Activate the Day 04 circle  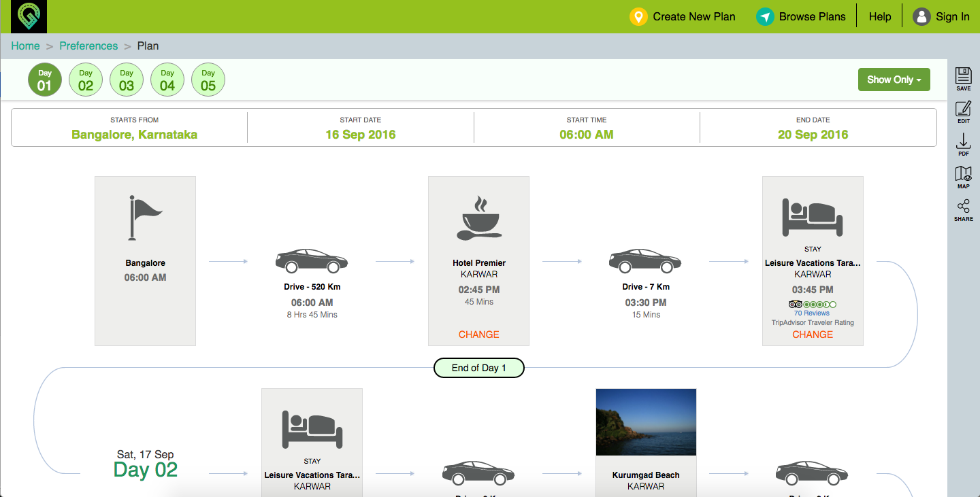(x=167, y=79)
